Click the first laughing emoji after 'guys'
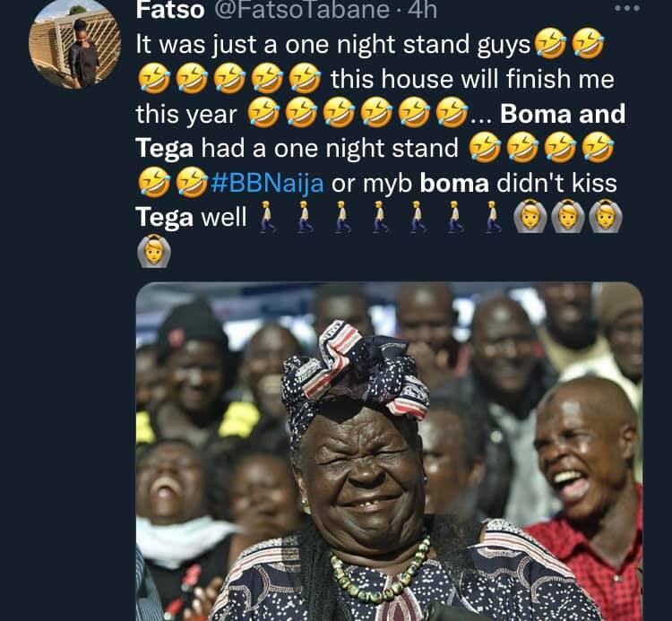The image size is (672, 621). coord(551,44)
